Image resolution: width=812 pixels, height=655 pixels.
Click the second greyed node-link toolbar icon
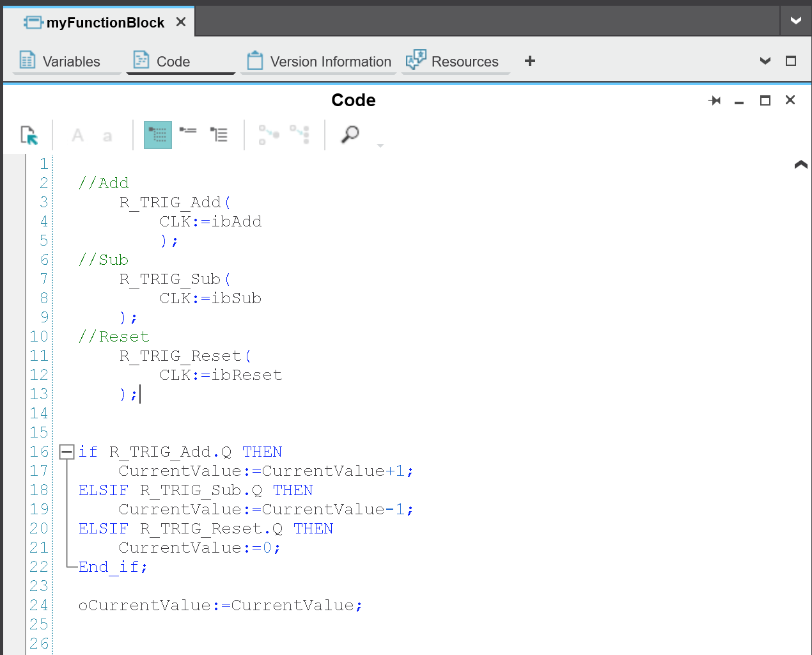(x=299, y=134)
